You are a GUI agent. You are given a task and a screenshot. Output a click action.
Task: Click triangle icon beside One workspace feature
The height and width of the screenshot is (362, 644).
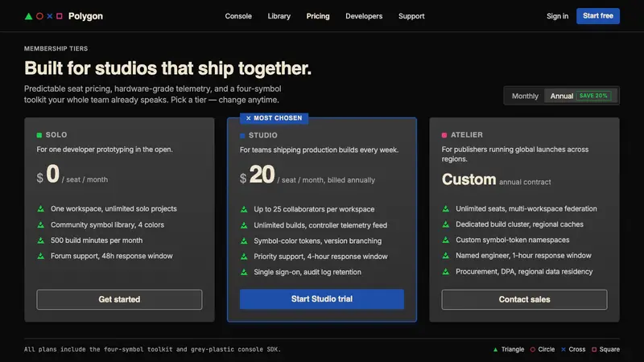click(x=41, y=209)
